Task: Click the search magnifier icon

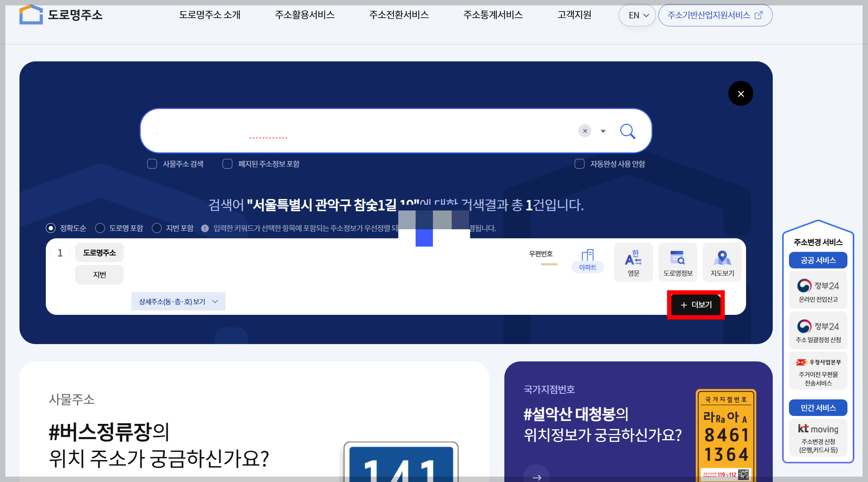Action: pyautogui.click(x=628, y=131)
